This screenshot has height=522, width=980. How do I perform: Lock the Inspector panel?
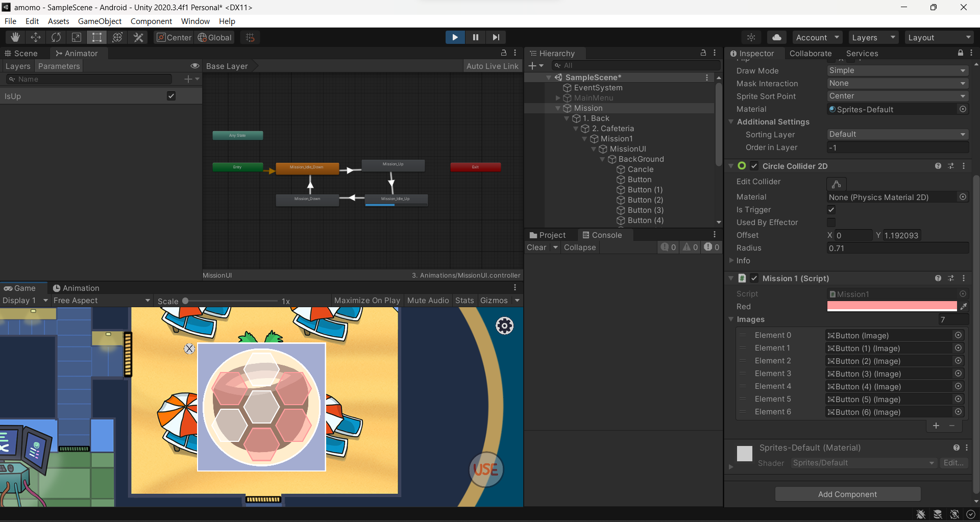click(961, 53)
